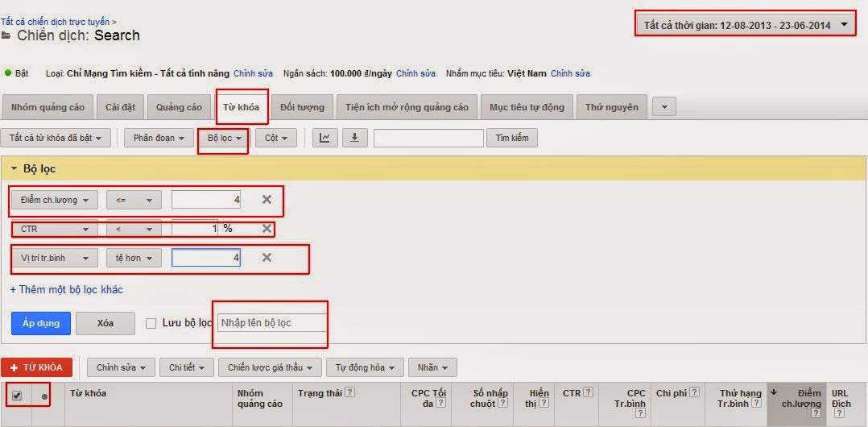This screenshot has height=427, width=868.
Task: Open the Bộ lọc dropdown
Action: click(222, 138)
